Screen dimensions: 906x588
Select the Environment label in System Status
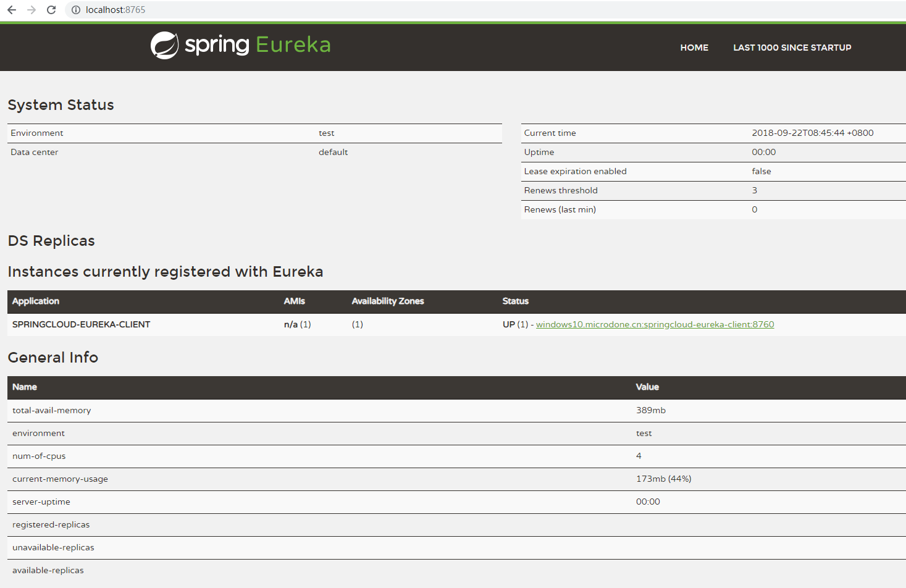tap(37, 133)
